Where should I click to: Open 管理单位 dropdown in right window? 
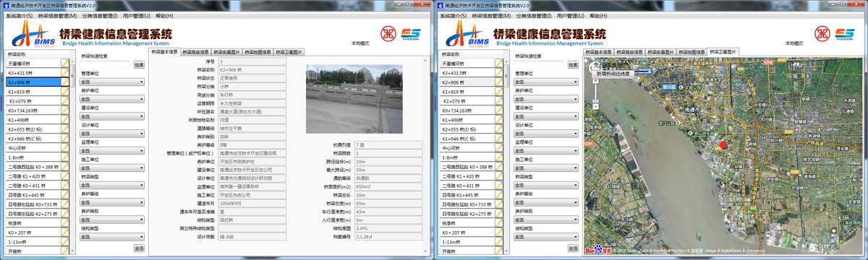click(x=545, y=82)
